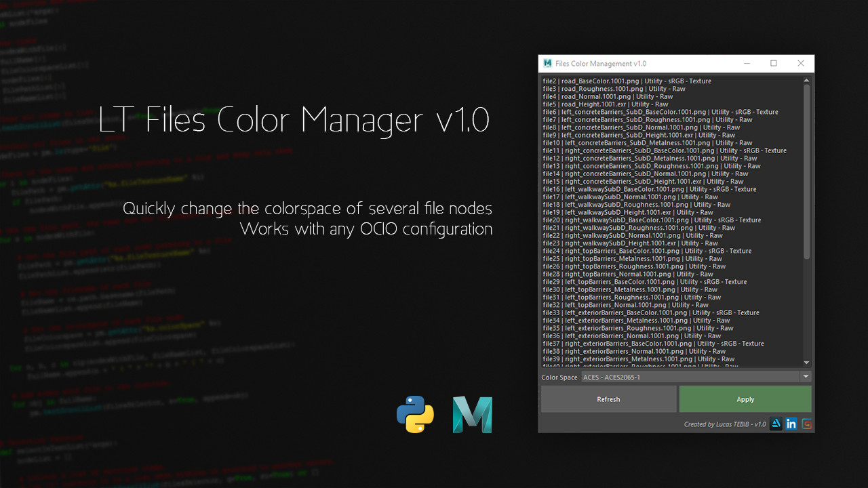This screenshot has width=868, height=488.
Task: Click the Python logo
Action: click(415, 414)
